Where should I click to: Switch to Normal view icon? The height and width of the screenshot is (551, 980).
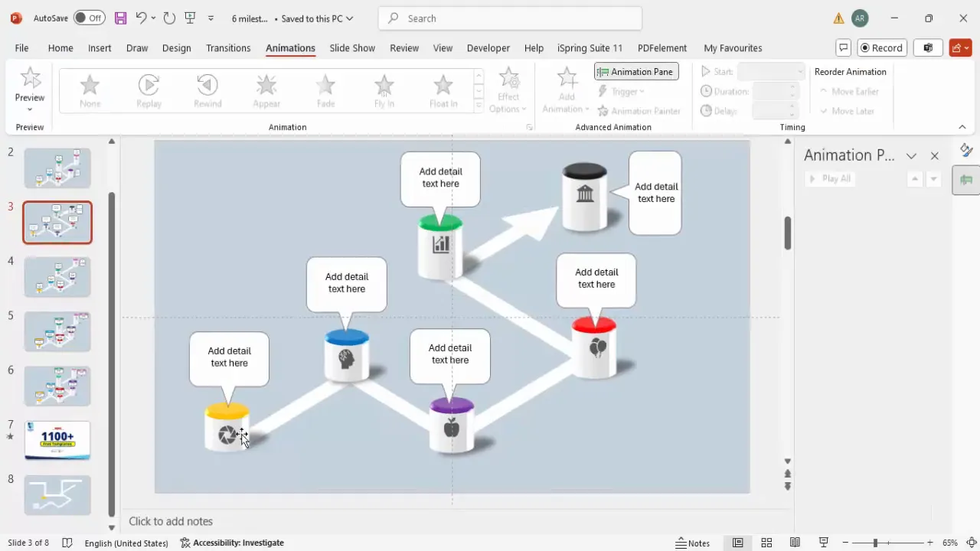pyautogui.click(x=737, y=543)
